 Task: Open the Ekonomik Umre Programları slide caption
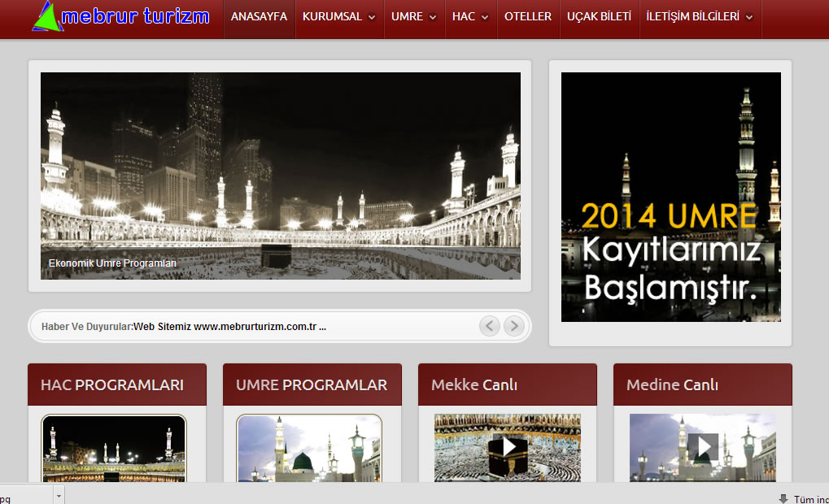tap(112, 263)
